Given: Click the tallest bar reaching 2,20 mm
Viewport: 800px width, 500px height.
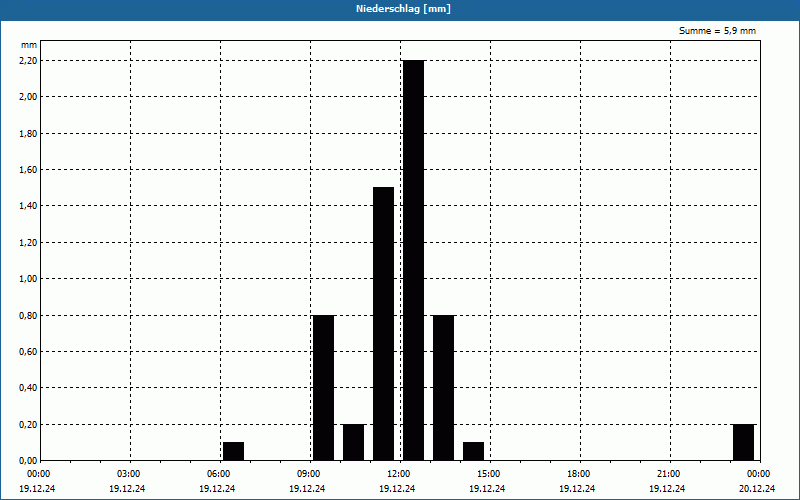Looking at the screenshot, I should (413, 260).
